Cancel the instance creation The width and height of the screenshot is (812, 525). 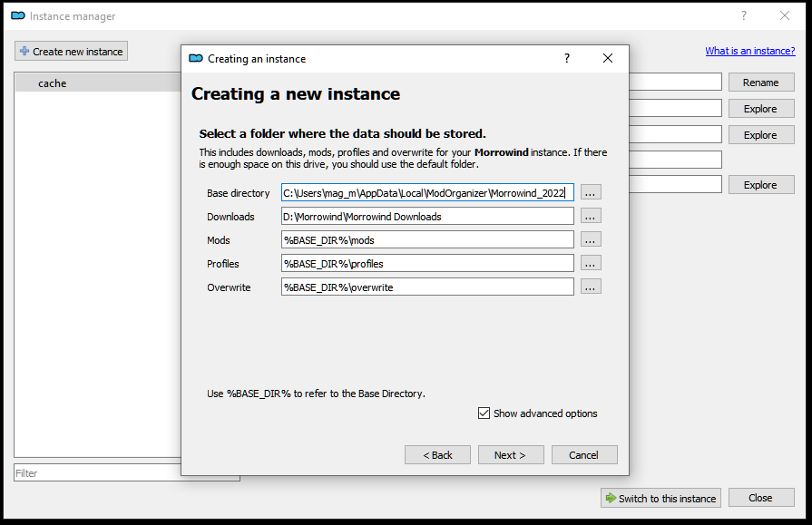(584, 455)
